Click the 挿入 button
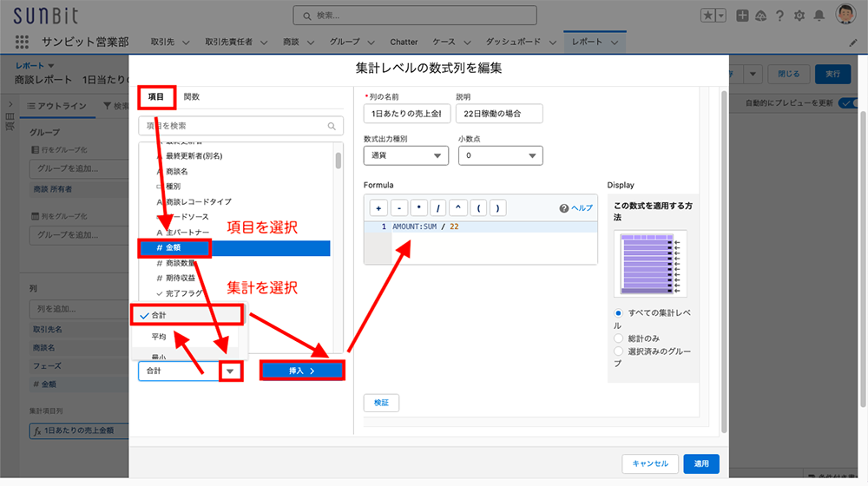The width and height of the screenshot is (868, 486). (x=302, y=371)
